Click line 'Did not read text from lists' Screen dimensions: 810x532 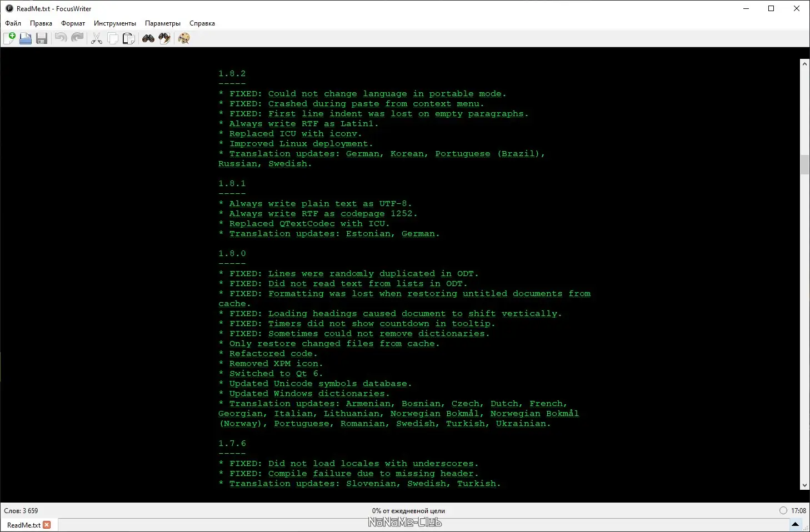(343, 284)
